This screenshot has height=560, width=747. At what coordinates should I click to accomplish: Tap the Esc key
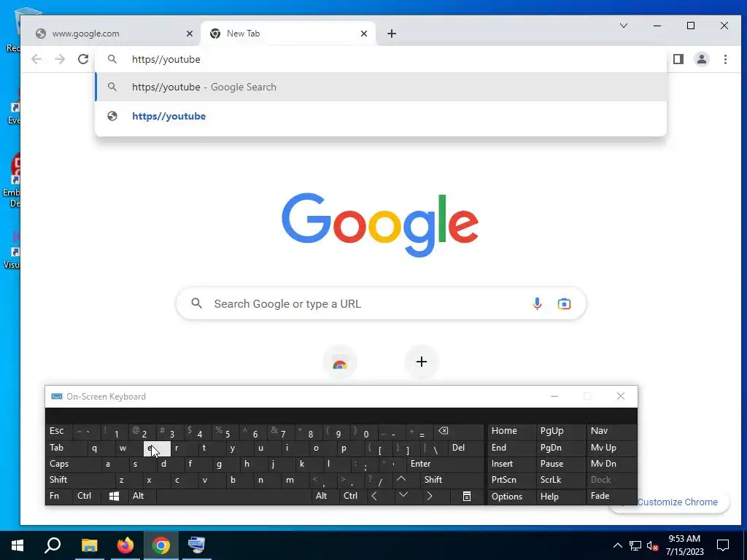point(58,430)
